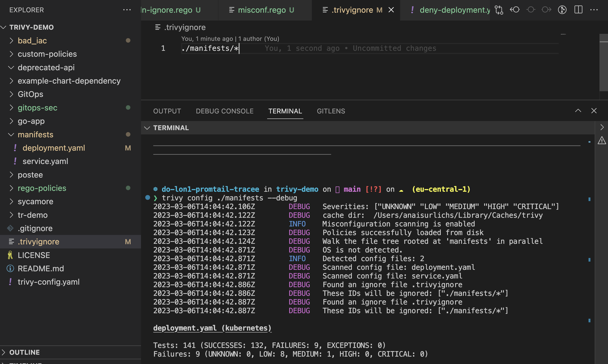Close the bottom terminal panel
The width and height of the screenshot is (608, 364).
594,111
